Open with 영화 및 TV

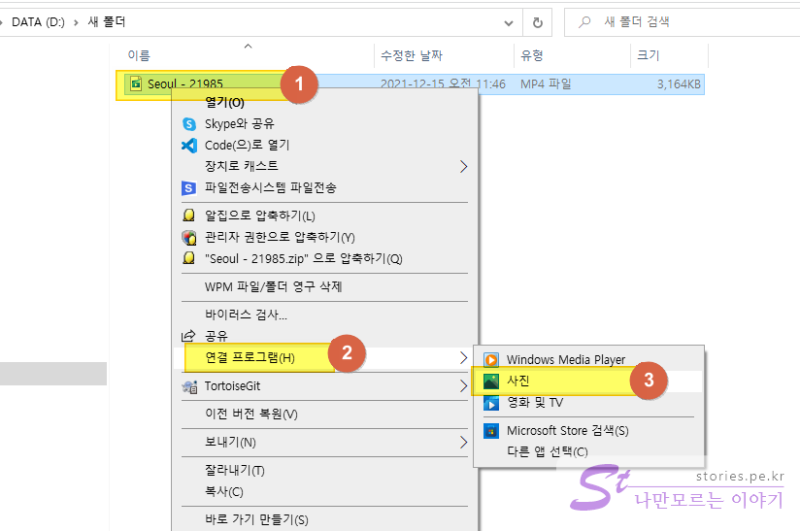click(x=589, y=403)
